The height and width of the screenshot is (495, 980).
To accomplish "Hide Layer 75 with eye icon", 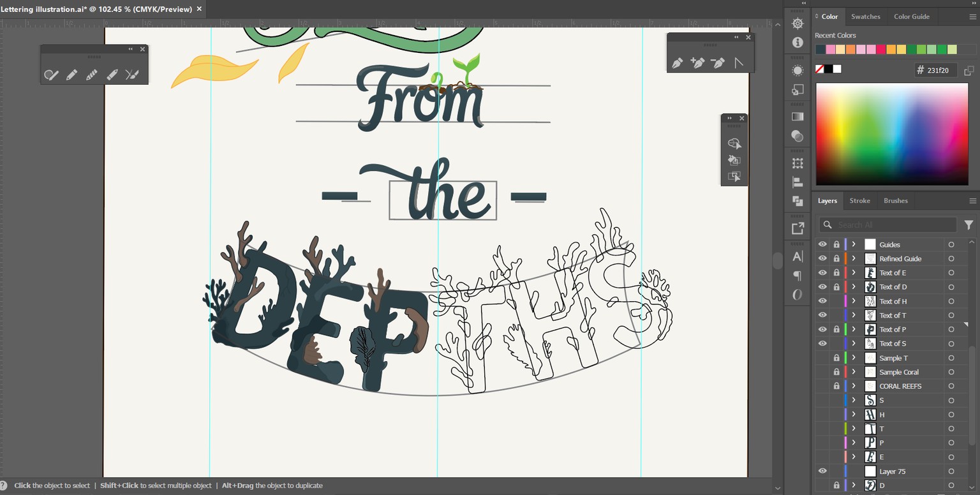I will click(822, 471).
